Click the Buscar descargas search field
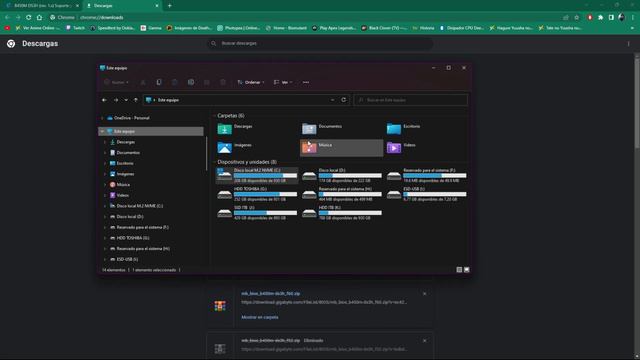640x360 pixels. 320,43
